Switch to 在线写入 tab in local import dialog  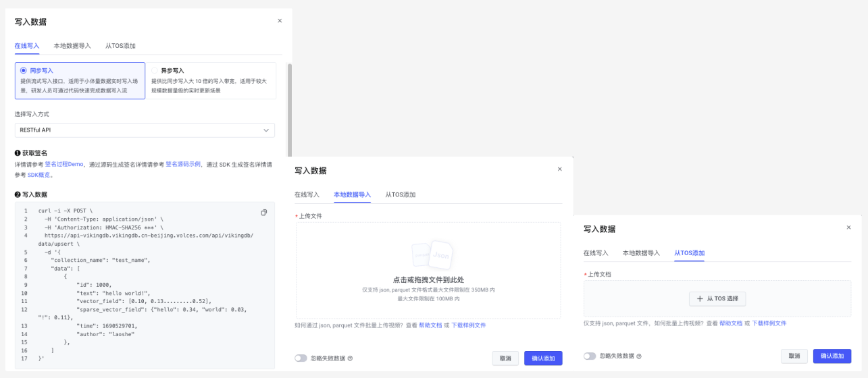(x=307, y=194)
